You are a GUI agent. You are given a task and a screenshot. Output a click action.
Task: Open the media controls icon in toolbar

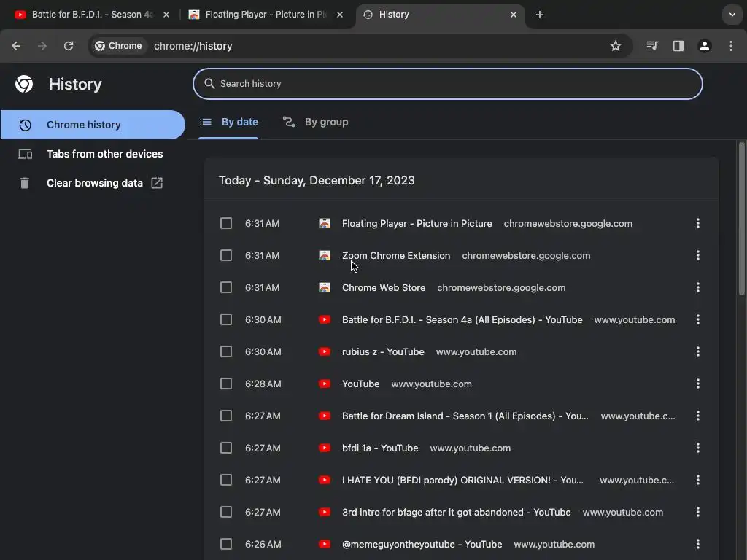652,46
